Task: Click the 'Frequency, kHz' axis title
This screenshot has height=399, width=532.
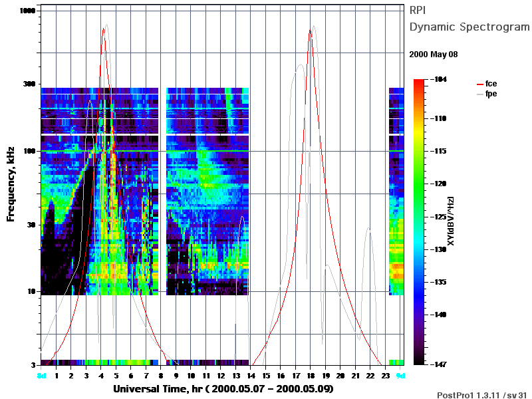Action: [x=11, y=184]
